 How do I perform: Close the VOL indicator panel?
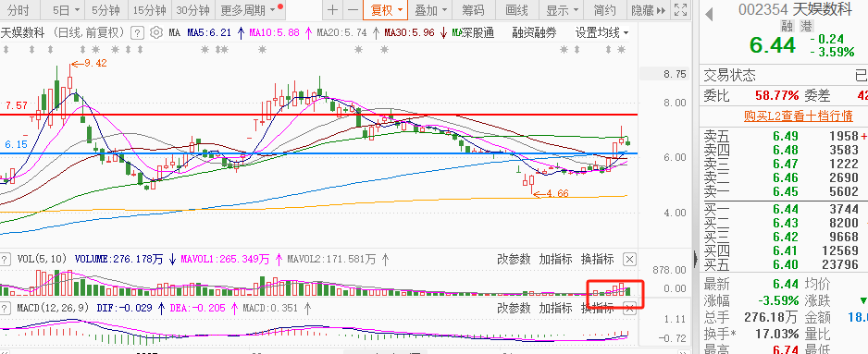[x=629, y=259]
